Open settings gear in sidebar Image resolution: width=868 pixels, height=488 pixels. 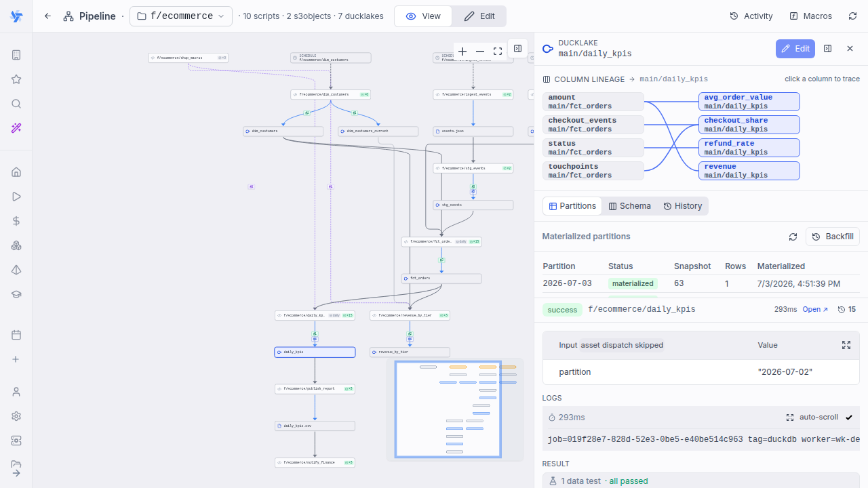(16, 416)
